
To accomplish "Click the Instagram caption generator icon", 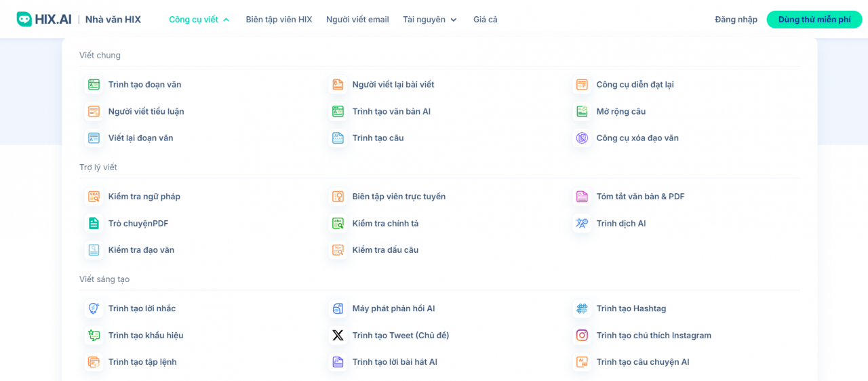I will (x=582, y=336).
